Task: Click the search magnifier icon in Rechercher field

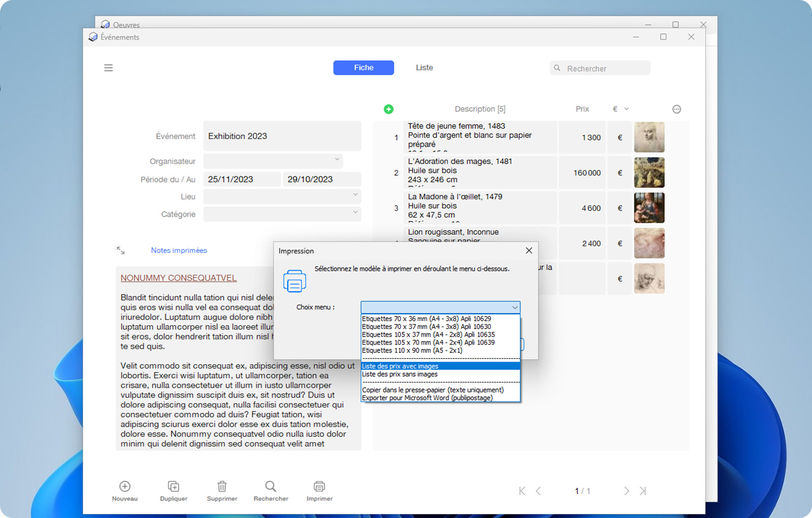Action: [x=557, y=68]
